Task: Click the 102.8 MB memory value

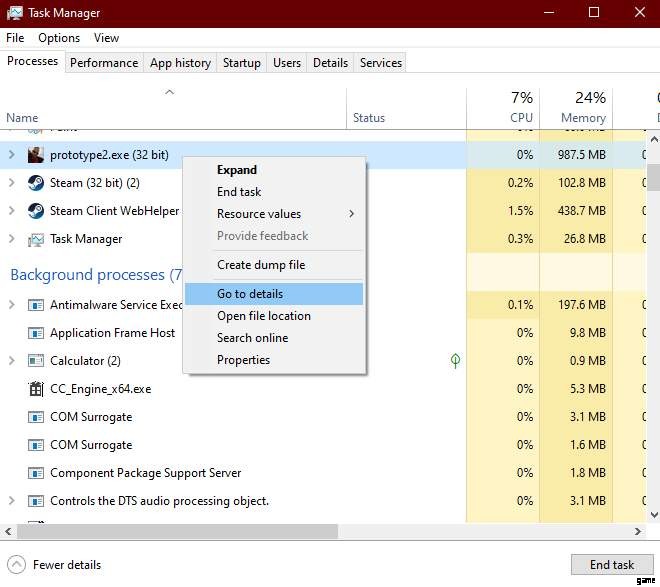Action: coord(582,183)
